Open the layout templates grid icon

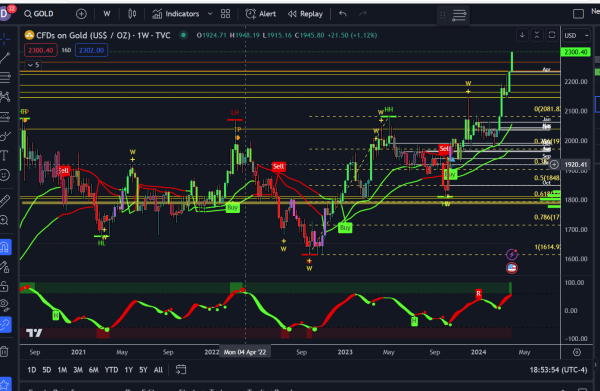click(x=225, y=14)
